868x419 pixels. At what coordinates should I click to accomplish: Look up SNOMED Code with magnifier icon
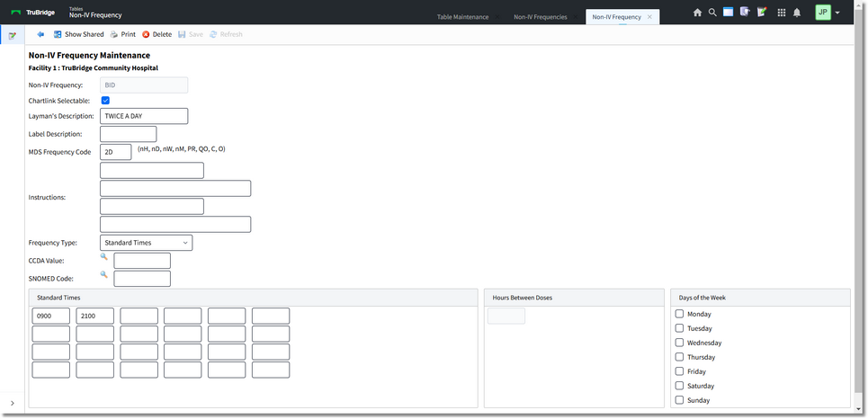click(103, 274)
